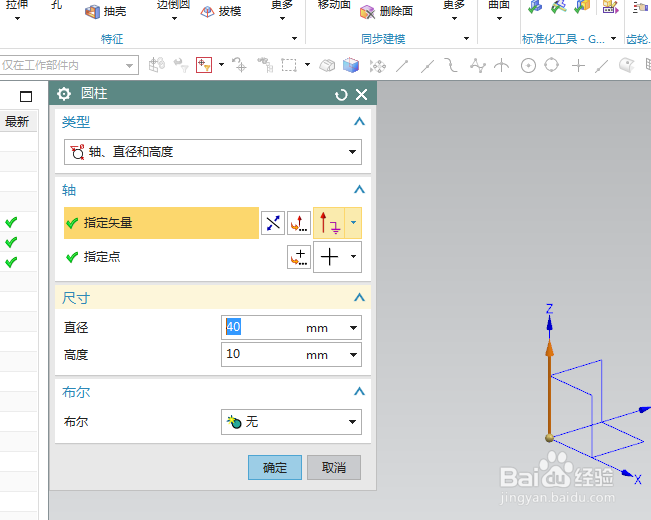This screenshot has height=520, width=651.
Task: Open the 仅在工作部件内 scope dropdown
Action: tap(69, 65)
